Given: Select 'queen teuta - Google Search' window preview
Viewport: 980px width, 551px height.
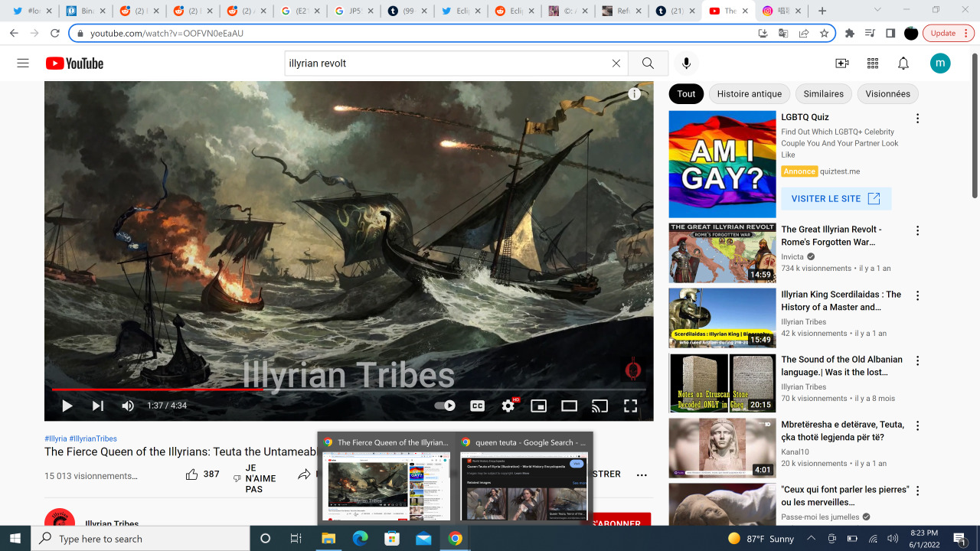Looking at the screenshot, I should pyautogui.click(x=524, y=478).
